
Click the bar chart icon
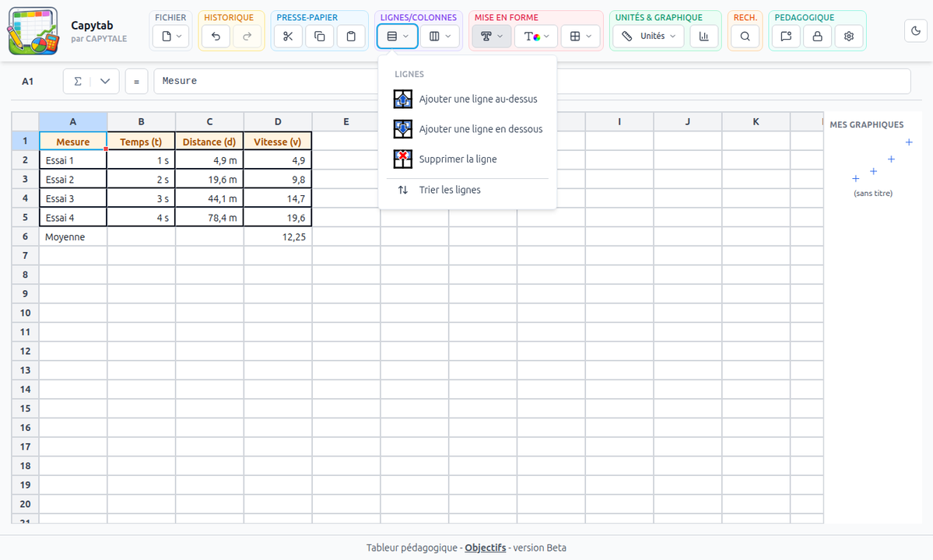[x=704, y=37]
